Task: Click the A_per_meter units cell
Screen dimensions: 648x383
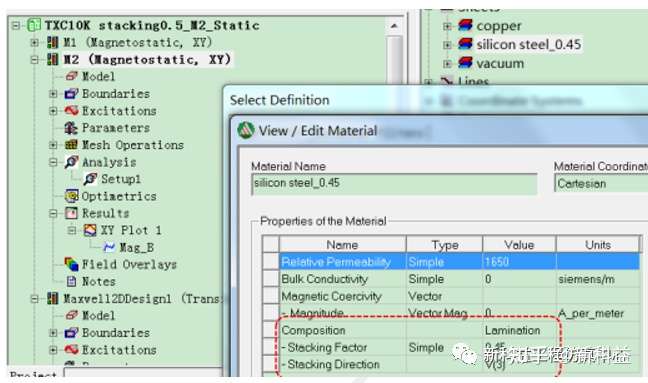Action: point(598,313)
